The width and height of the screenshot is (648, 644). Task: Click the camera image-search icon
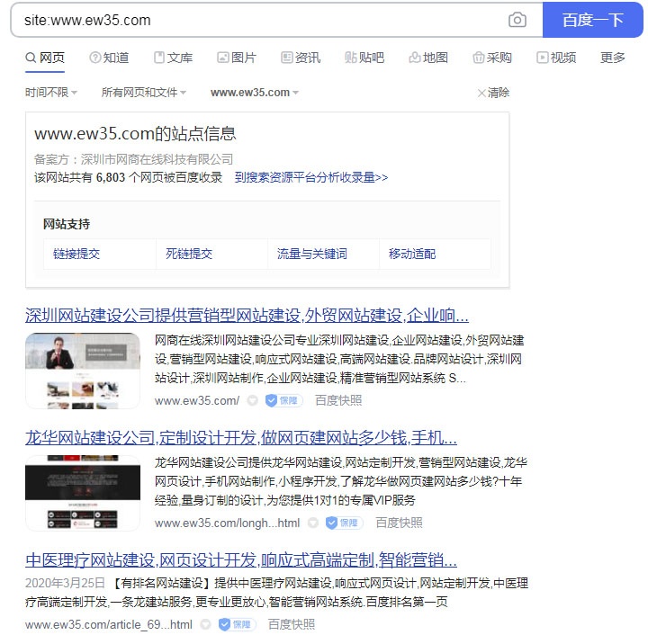pyautogui.click(x=517, y=20)
